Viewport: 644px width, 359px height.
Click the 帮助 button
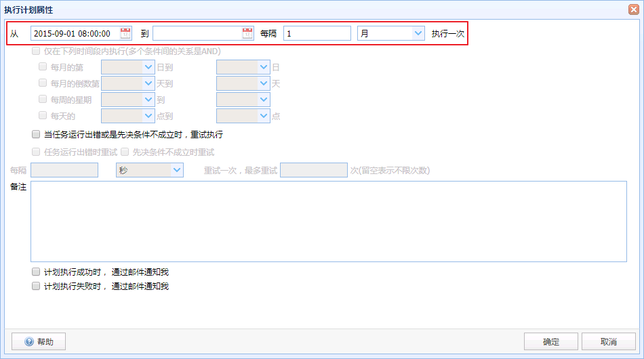(39, 341)
